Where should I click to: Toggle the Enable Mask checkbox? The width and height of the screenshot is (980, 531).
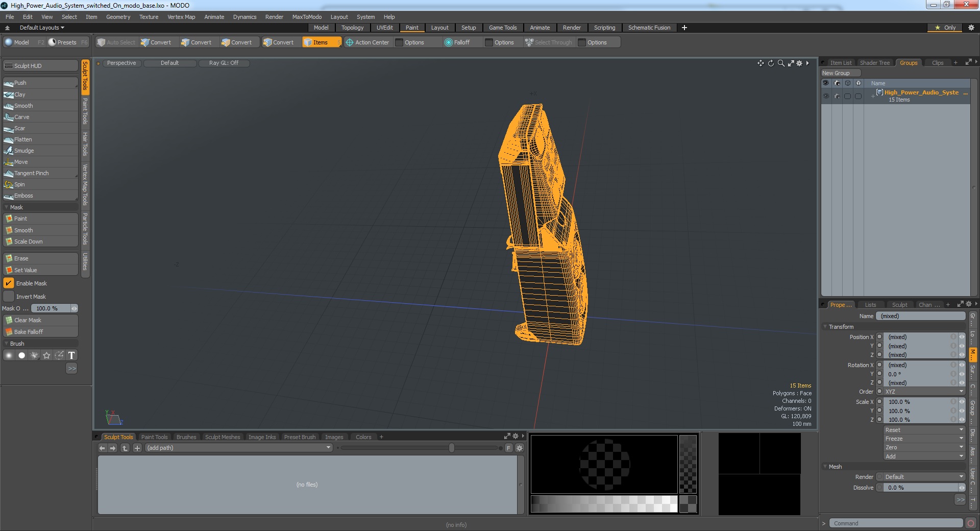9,283
